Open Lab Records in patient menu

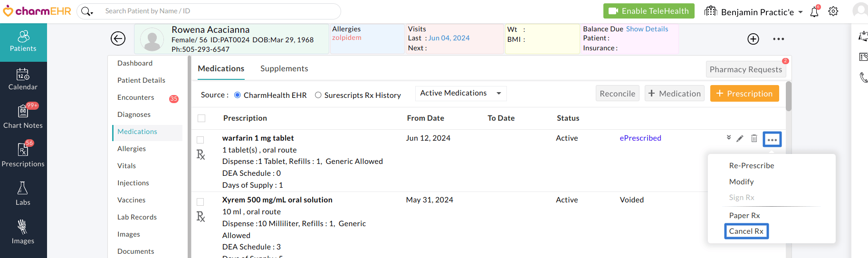[137, 217]
